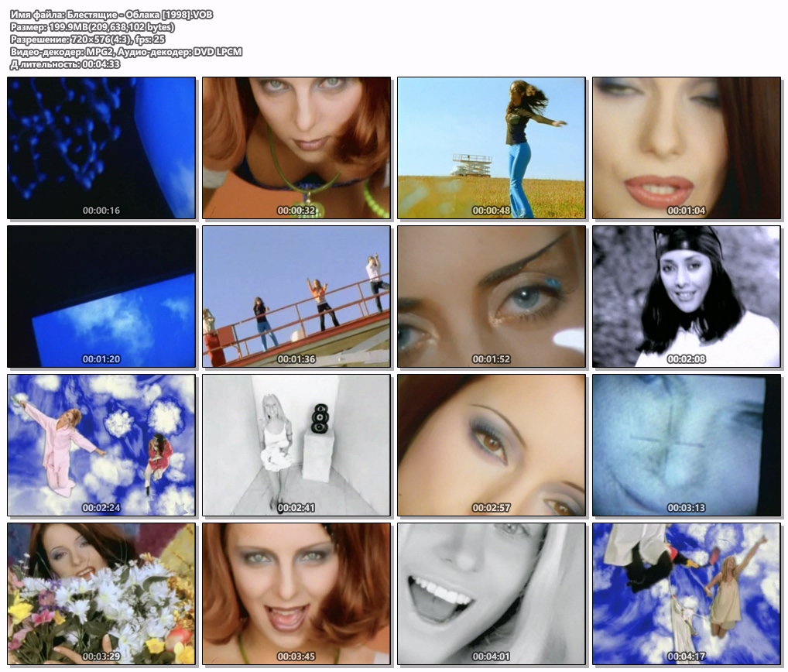Click the thumbnail timestamped 00:00:16

101,148
